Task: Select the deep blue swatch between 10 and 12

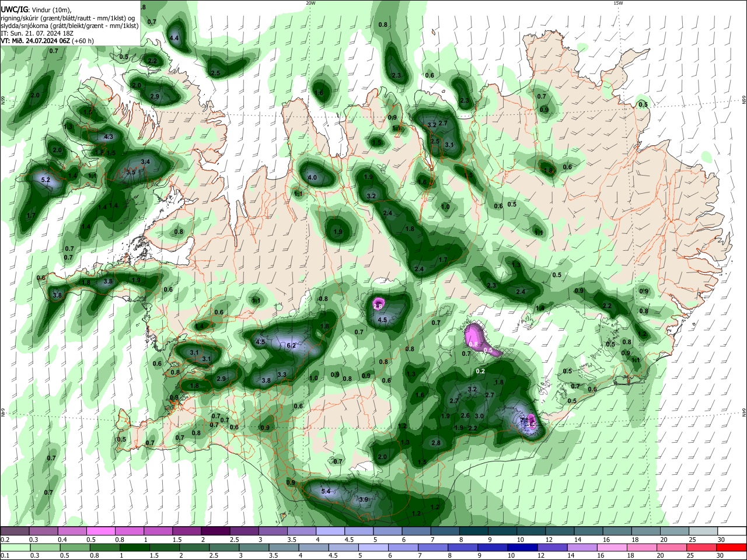Action: [x=521, y=548]
